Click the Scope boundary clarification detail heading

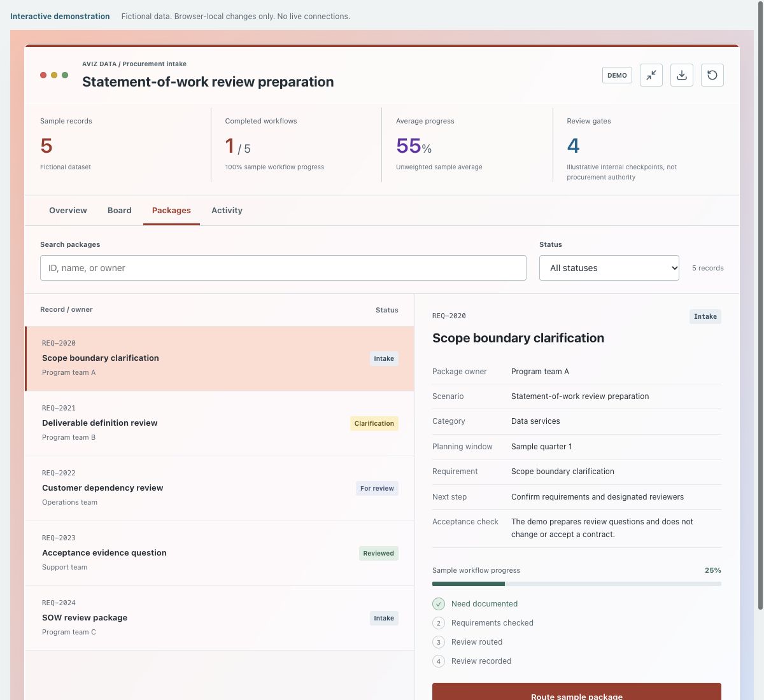click(x=518, y=338)
